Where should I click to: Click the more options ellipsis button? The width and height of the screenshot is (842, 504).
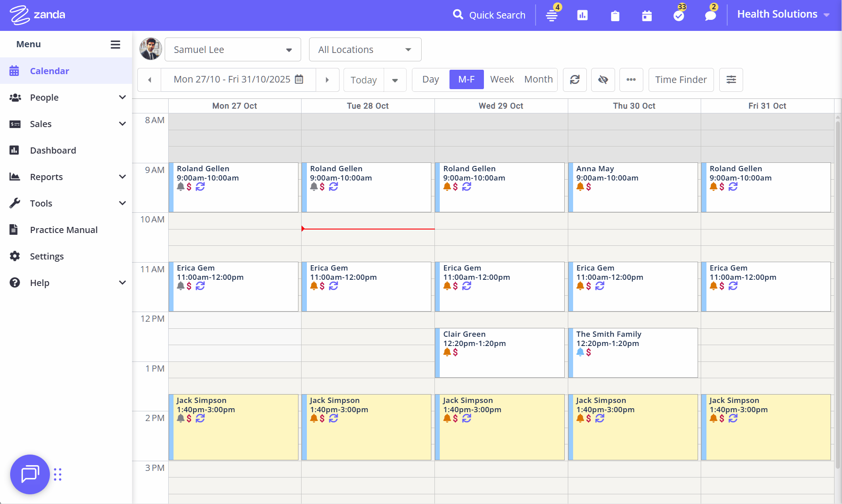[631, 80]
